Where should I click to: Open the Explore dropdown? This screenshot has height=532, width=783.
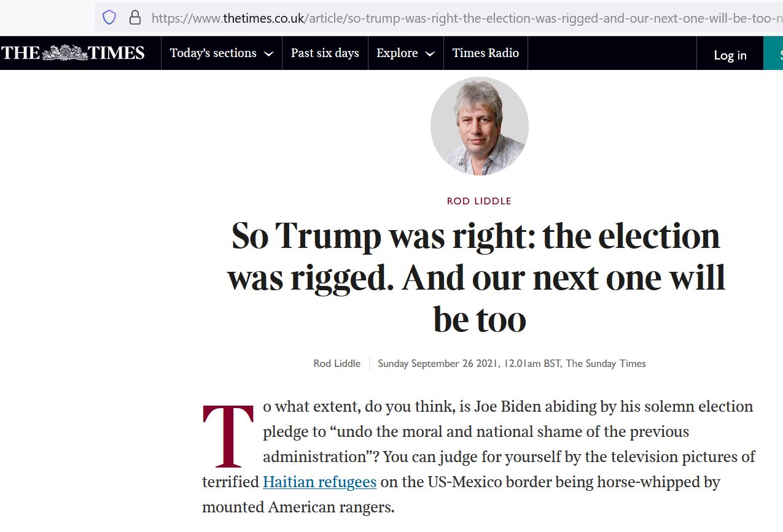tap(405, 53)
